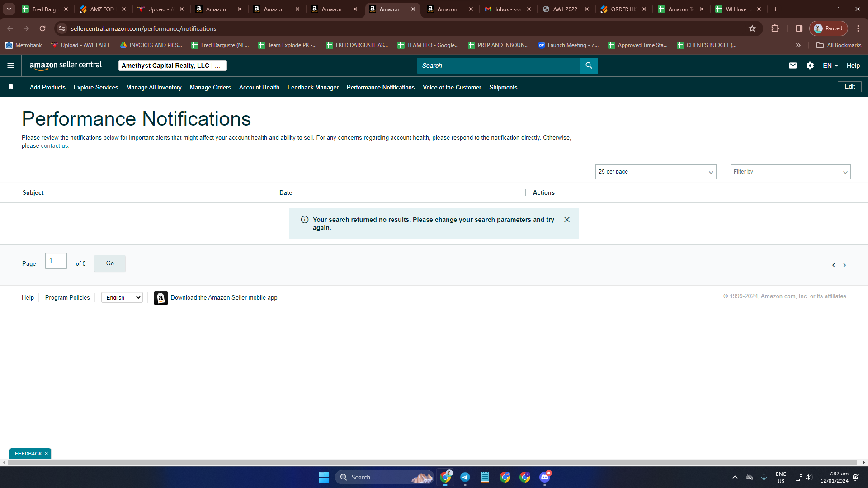This screenshot has height=488, width=868.
Task: Open Windows Start menu
Action: [x=324, y=477]
